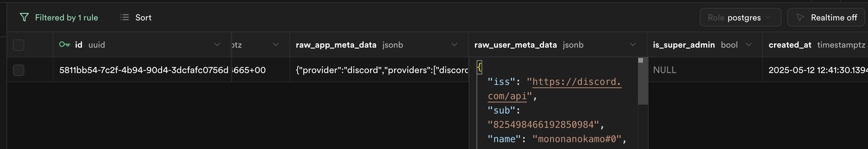The height and width of the screenshot is (149, 868).
Task: Toggle the Realtime off button
Action: pos(826,18)
